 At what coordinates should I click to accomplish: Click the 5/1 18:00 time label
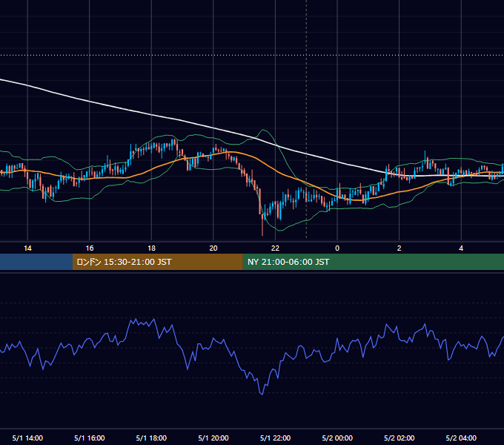151,438
